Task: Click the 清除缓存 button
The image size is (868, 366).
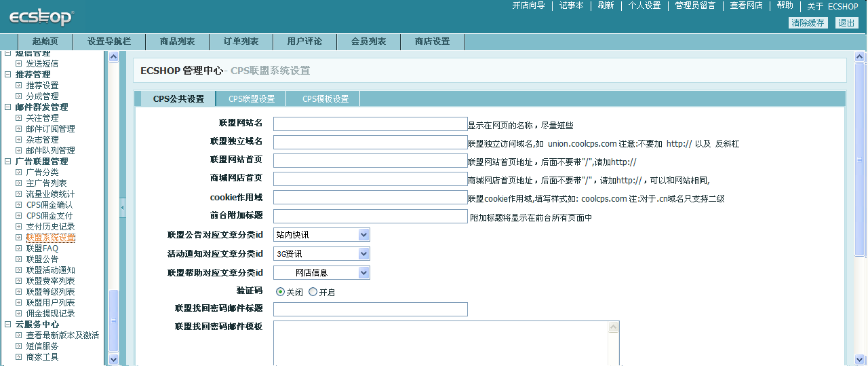Action: 808,23
